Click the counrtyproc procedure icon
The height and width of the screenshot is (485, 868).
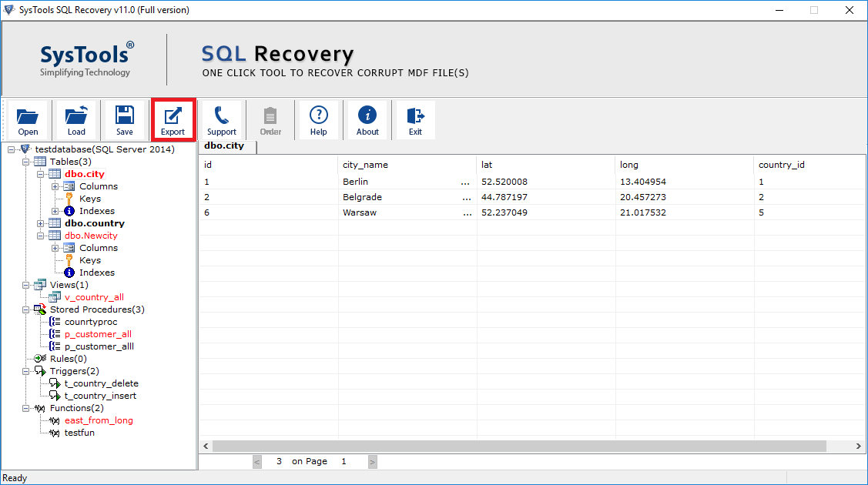coord(55,322)
